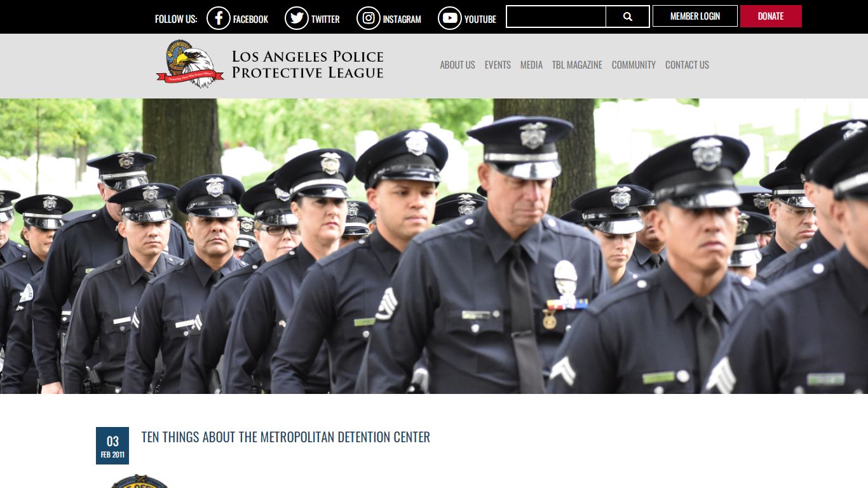Image resolution: width=868 pixels, height=488 pixels.
Task: Click the 03 Feb 2011 date badge
Action: [x=112, y=445]
